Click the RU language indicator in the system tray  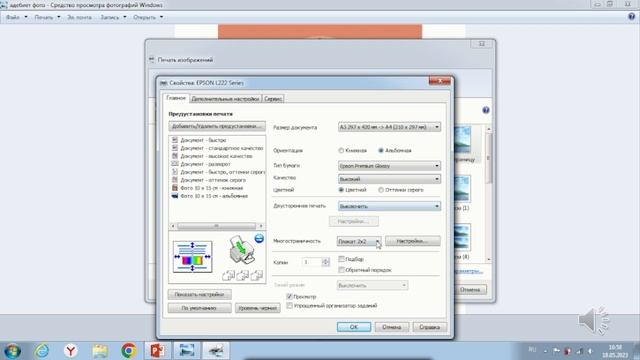pyautogui.click(x=532, y=350)
